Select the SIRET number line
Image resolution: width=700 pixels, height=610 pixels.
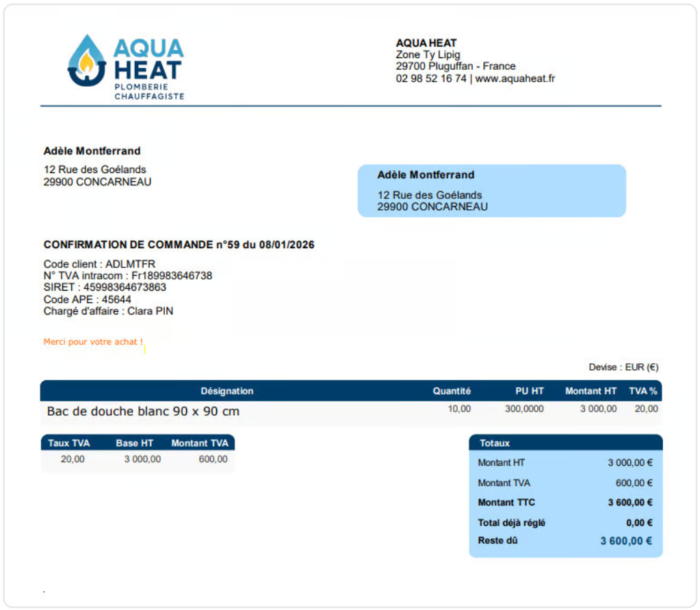pos(105,287)
